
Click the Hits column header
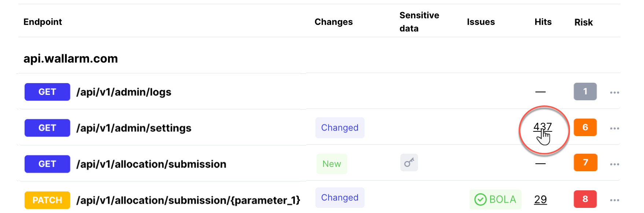tap(543, 22)
